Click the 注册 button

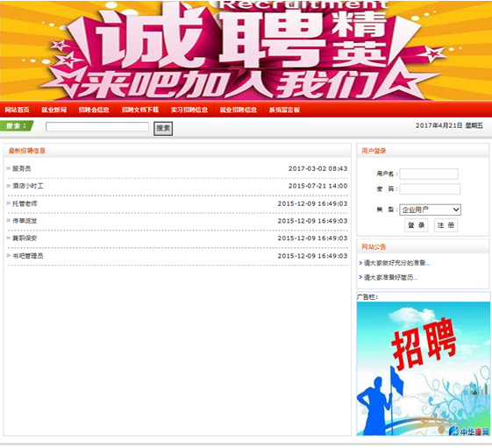(446, 225)
